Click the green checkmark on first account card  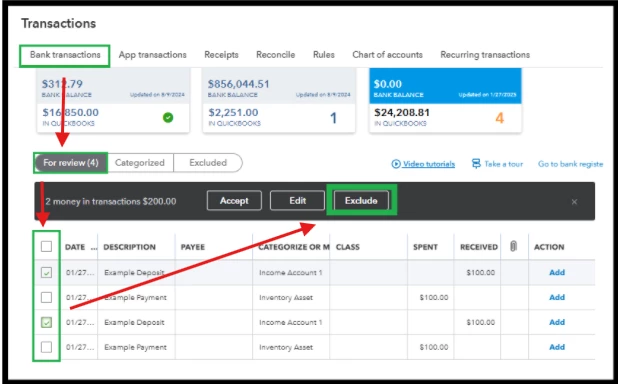pyautogui.click(x=168, y=117)
